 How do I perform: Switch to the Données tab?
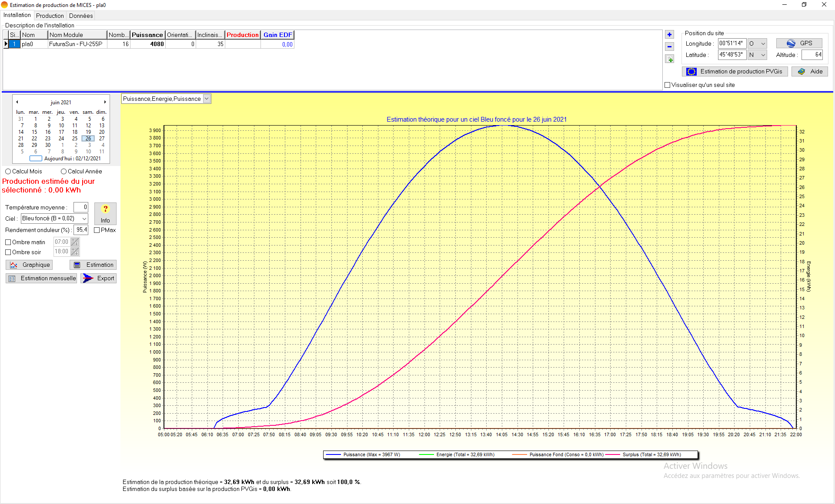81,16
